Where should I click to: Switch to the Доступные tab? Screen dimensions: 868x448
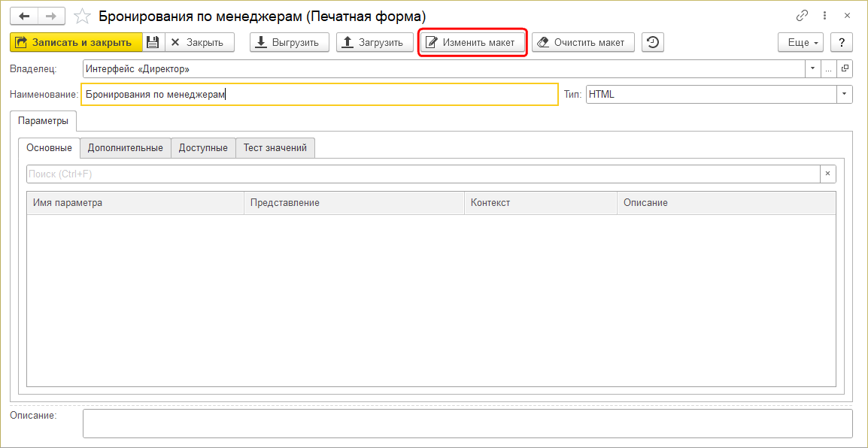[203, 148]
